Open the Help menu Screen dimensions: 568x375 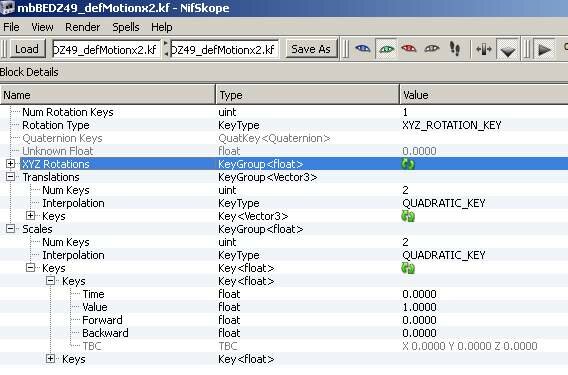(x=162, y=27)
